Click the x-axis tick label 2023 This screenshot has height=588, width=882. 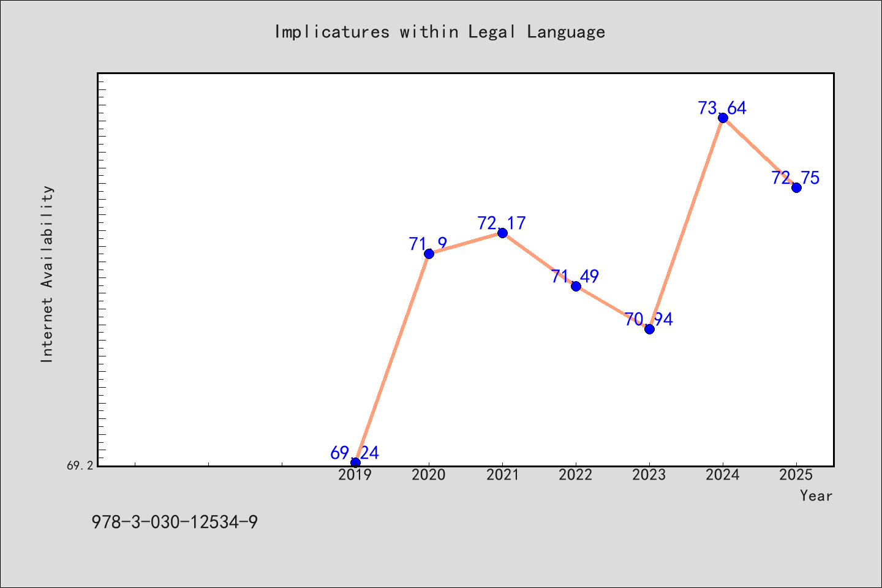coord(649,475)
